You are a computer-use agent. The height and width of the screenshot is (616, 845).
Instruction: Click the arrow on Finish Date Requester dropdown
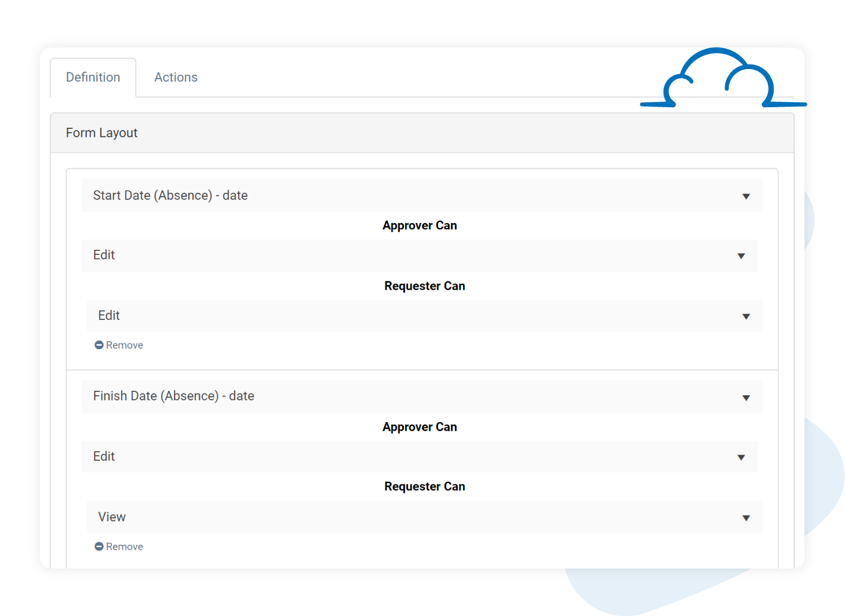pyautogui.click(x=746, y=517)
